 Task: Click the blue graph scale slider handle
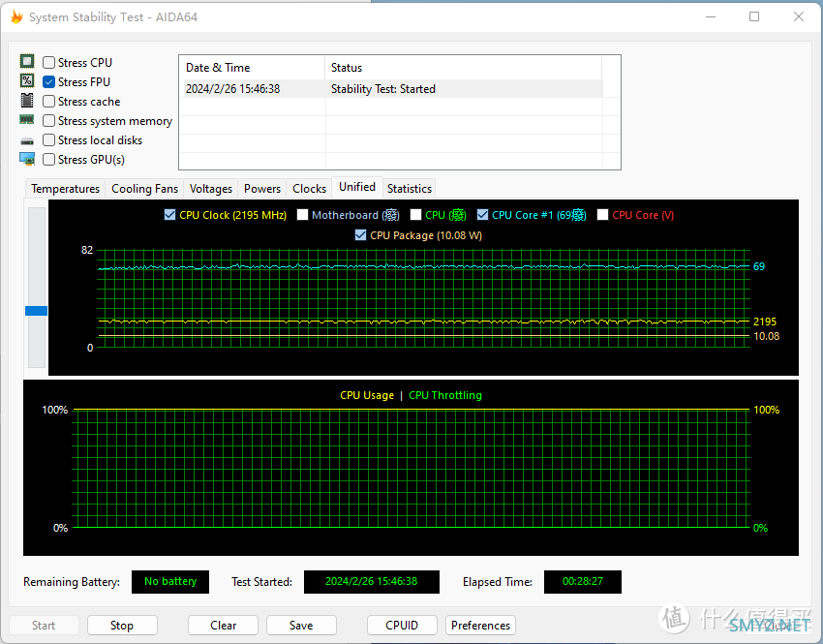pos(36,311)
